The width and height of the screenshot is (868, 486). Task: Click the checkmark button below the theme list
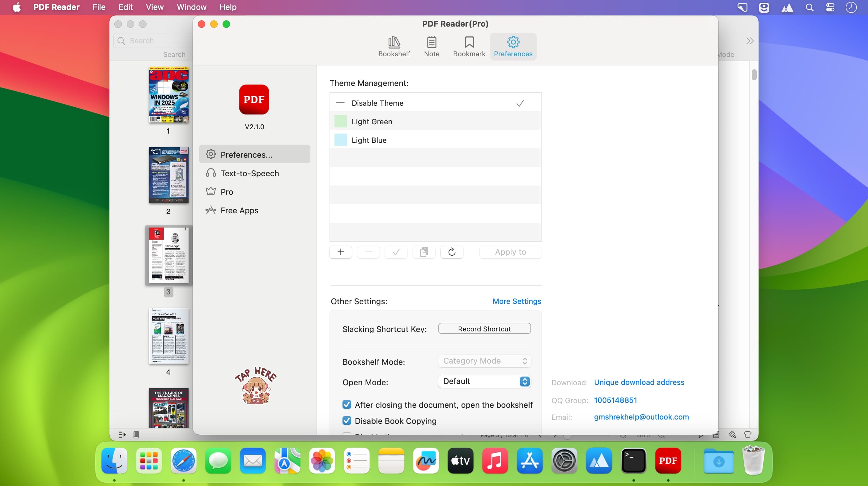396,252
